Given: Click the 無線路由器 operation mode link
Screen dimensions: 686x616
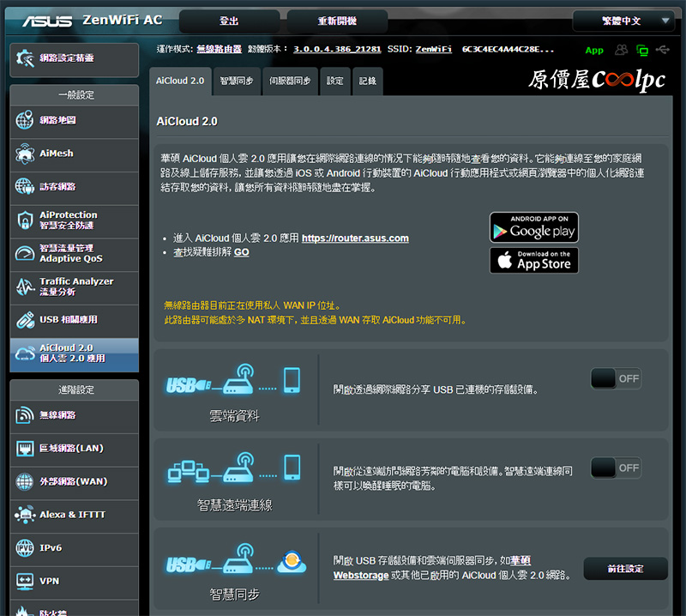Looking at the screenshot, I should (x=220, y=49).
